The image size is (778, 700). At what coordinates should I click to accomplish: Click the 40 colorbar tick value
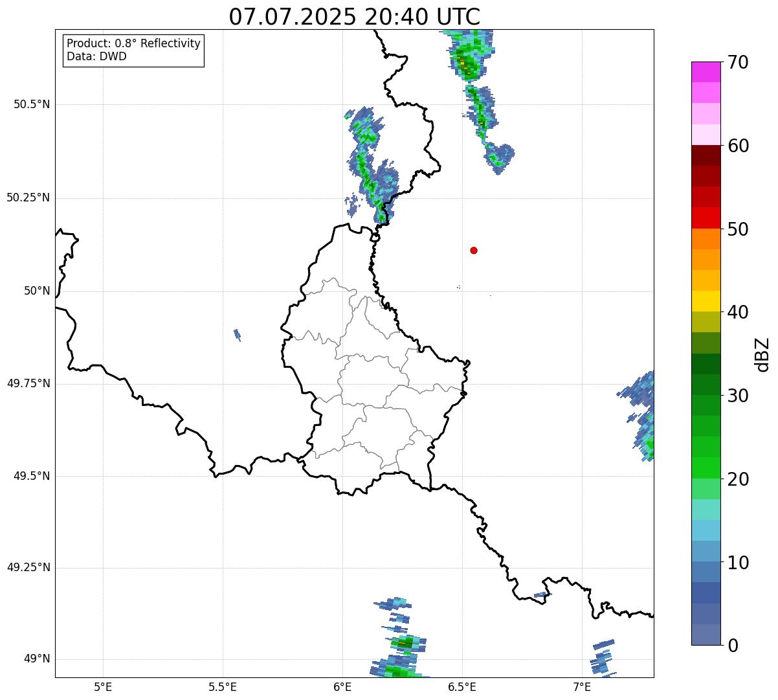[x=738, y=312]
